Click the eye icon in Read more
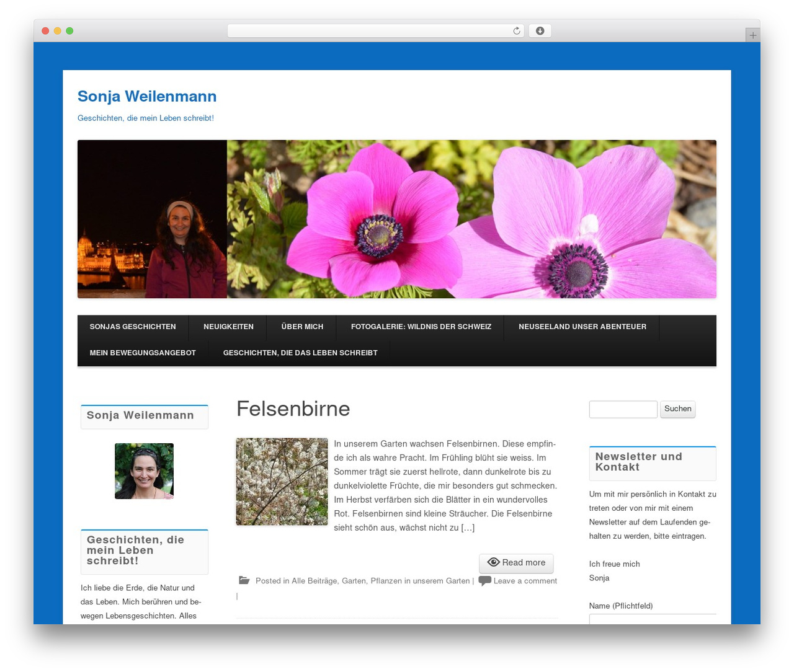Screen dimensions: 794x672 point(494,562)
